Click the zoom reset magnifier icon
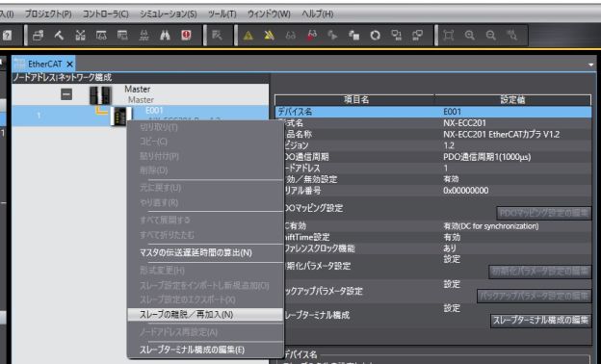Image resolution: width=601 pixels, height=364 pixels. pos(512,36)
